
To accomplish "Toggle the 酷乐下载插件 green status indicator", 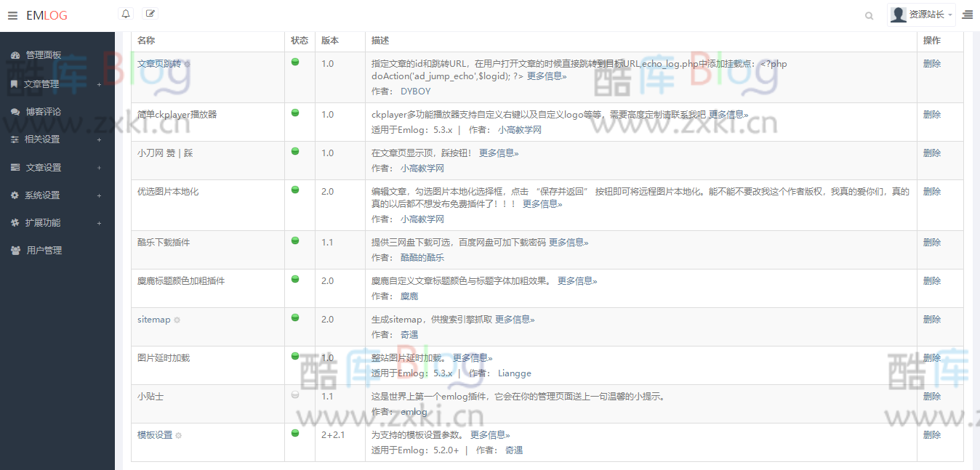I will click(x=295, y=242).
